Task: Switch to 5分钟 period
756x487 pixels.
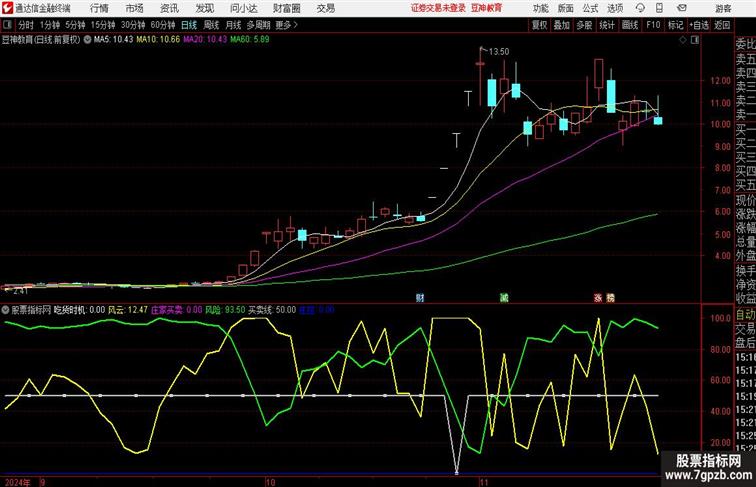Action: (x=75, y=25)
